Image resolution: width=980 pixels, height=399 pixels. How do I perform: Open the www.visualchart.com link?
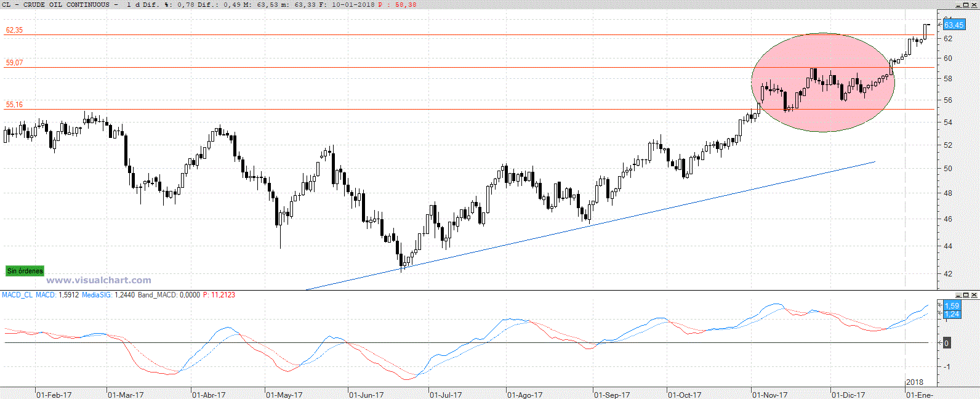[98, 280]
